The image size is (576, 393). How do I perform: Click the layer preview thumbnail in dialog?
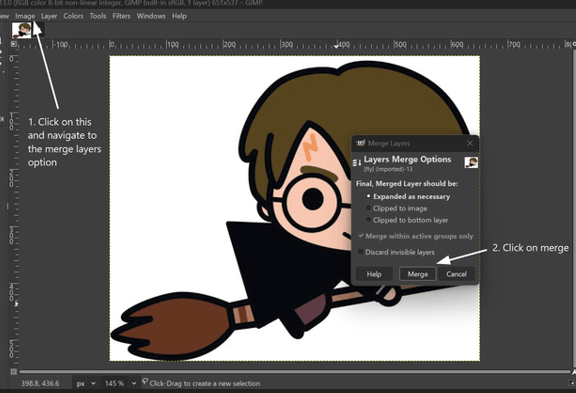coord(471,162)
